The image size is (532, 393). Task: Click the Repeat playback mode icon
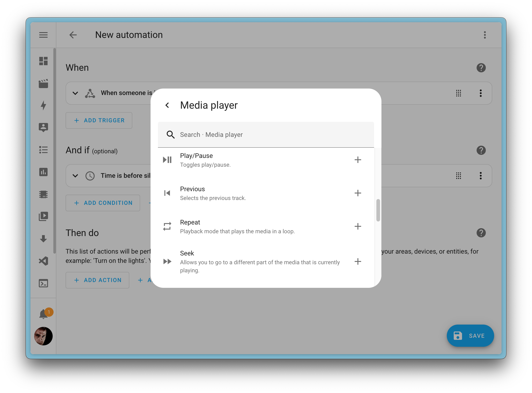pyautogui.click(x=167, y=226)
